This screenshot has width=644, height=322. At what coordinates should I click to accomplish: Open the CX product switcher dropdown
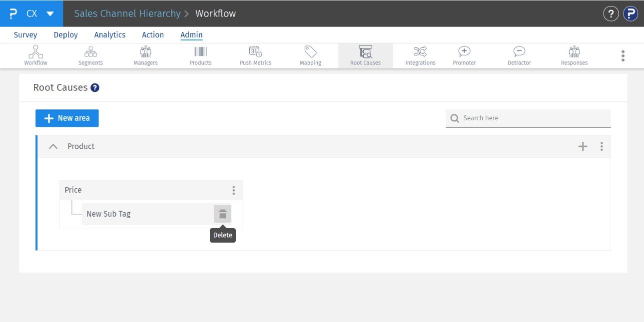point(50,13)
